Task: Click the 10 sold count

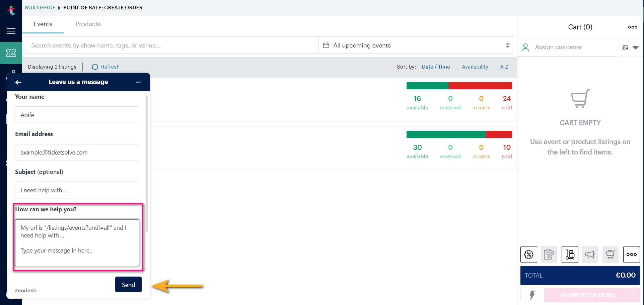Action: click(x=507, y=147)
